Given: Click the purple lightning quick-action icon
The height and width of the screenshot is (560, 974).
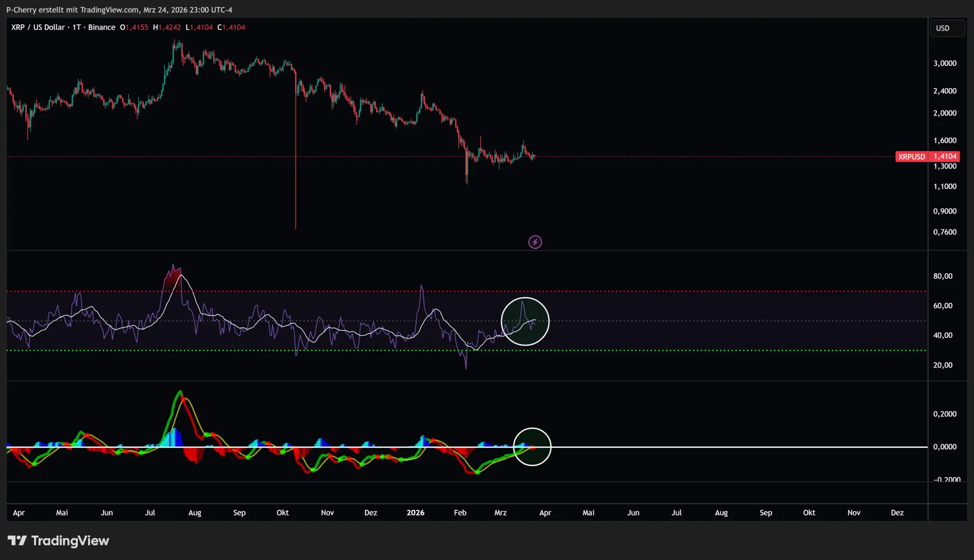Looking at the screenshot, I should [535, 242].
